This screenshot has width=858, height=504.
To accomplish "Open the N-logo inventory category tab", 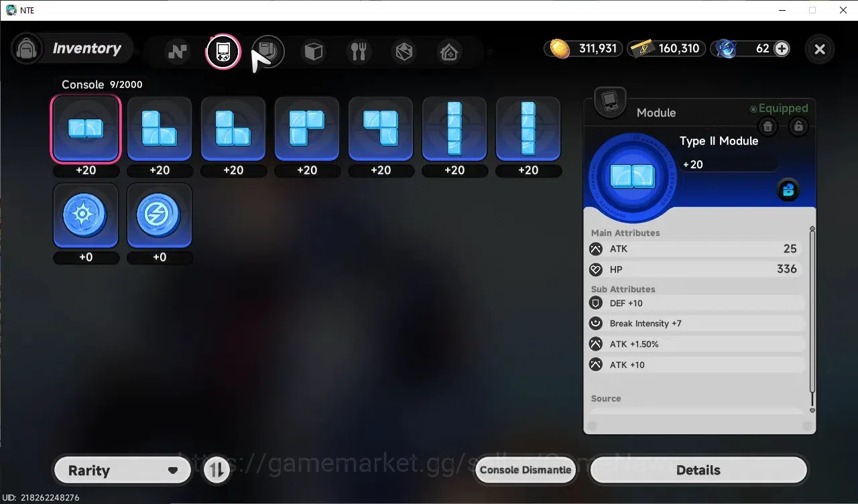I will tap(178, 52).
